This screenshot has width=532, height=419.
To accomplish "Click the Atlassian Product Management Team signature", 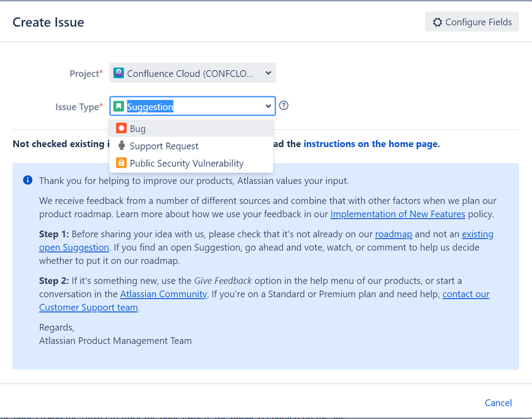I will tap(116, 341).
